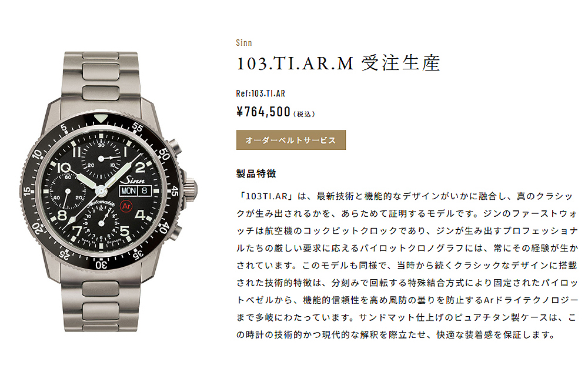Click the red Ar logo on the dial
This screenshot has height=382, width=588.
pyautogui.click(x=126, y=206)
